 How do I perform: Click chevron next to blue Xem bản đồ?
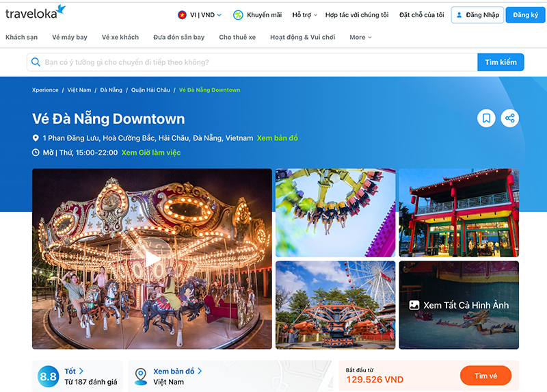pyautogui.click(x=200, y=371)
